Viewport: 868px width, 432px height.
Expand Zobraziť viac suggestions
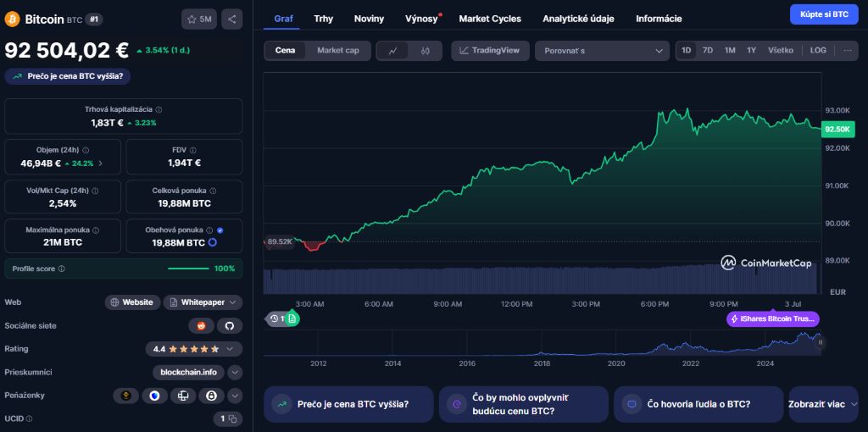[x=823, y=404]
